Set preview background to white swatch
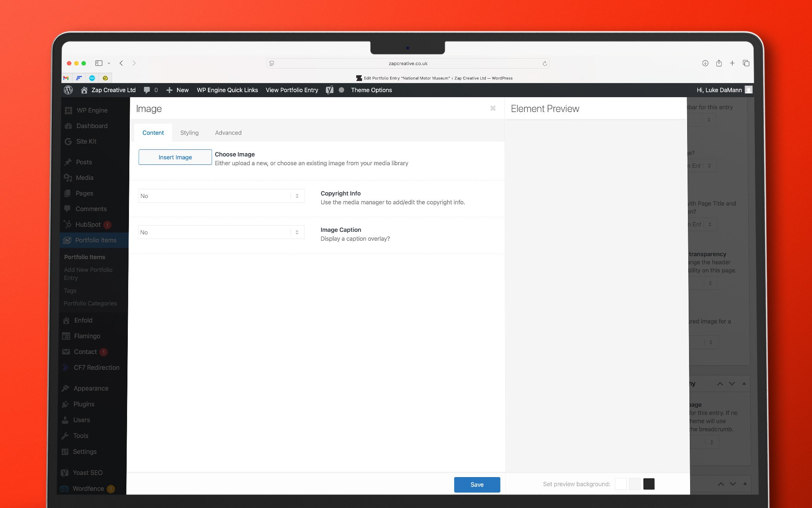The width and height of the screenshot is (812, 508). (621, 484)
